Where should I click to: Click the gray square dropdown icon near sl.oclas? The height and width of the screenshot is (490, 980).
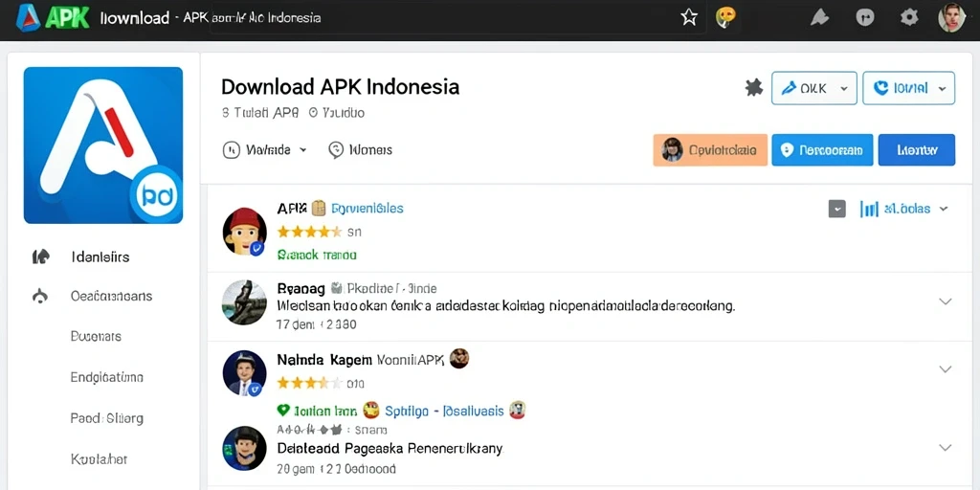(836, 209)
